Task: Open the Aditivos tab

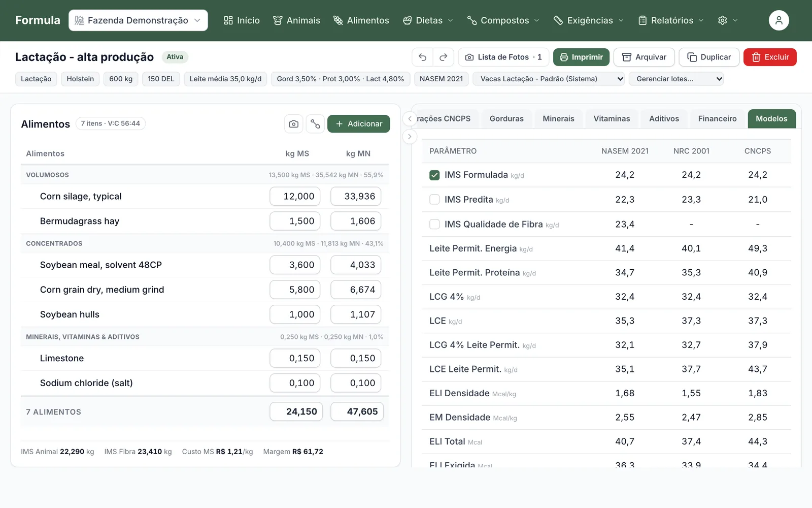Action: 664,119
